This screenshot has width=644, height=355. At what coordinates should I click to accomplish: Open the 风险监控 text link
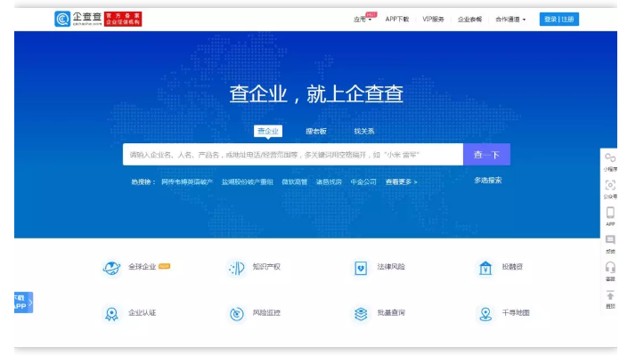[266, 312]
